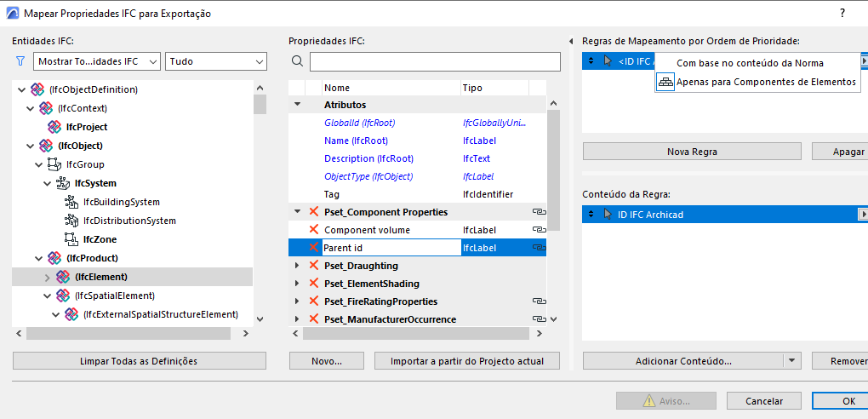Click the IFC properties search field

(x=435, y=61)
